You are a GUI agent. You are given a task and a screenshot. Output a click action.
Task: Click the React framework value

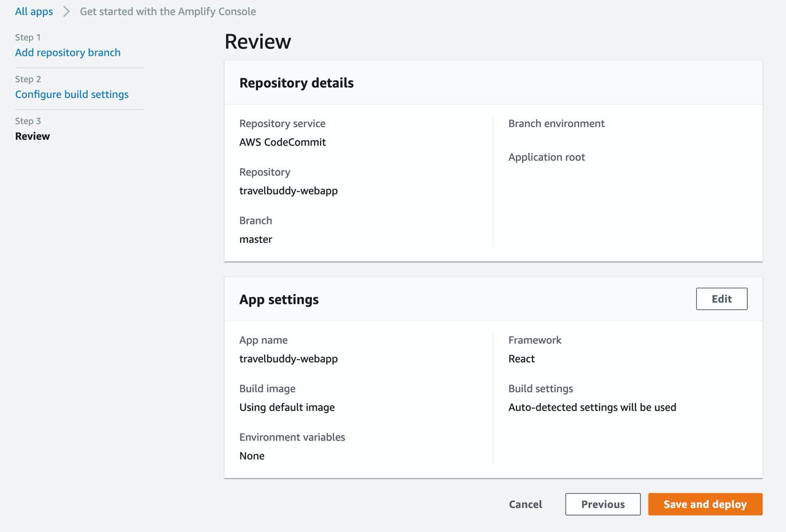click(x=521, y=358)
